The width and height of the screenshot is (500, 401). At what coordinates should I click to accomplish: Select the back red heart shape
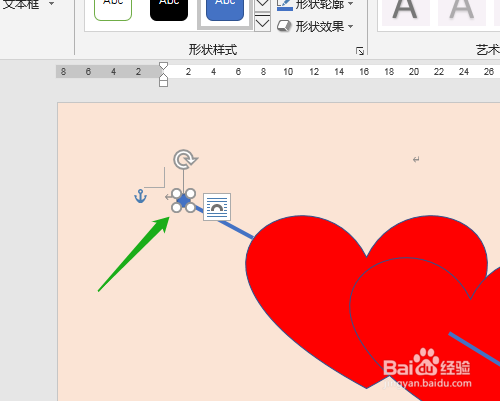click(x=300, y=283)
